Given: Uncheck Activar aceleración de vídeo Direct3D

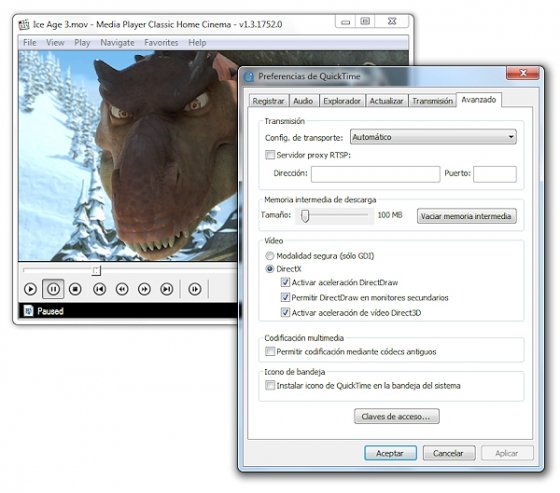Looking at the screenshot, I should pos(285,313).
